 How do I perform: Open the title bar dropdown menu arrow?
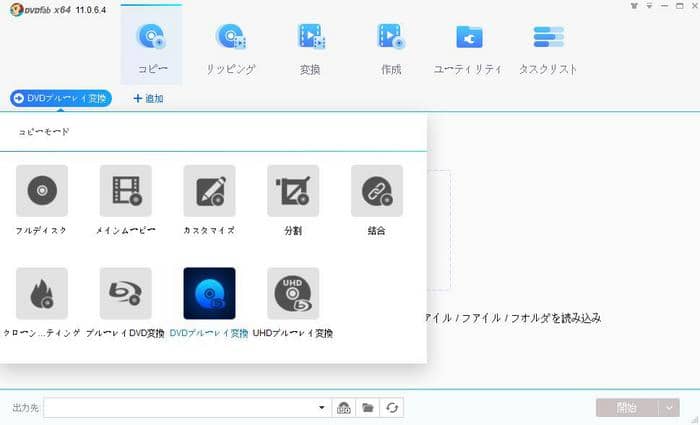pos(650,6)
